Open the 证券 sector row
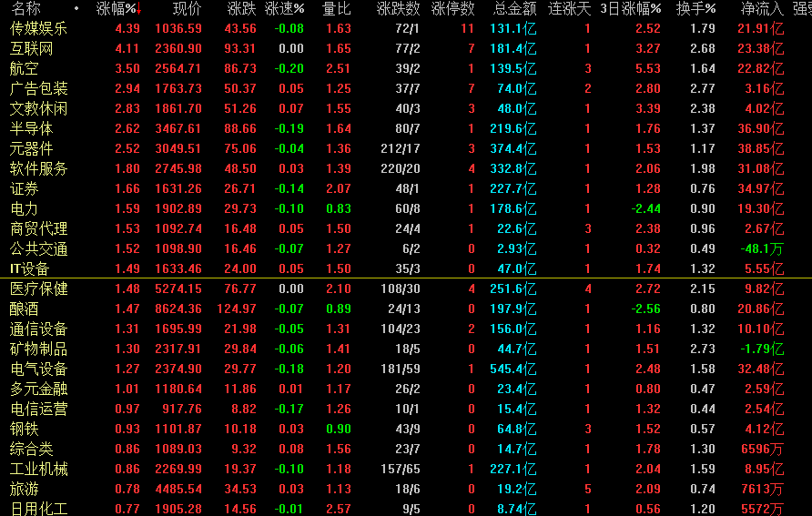 (406, 188)
